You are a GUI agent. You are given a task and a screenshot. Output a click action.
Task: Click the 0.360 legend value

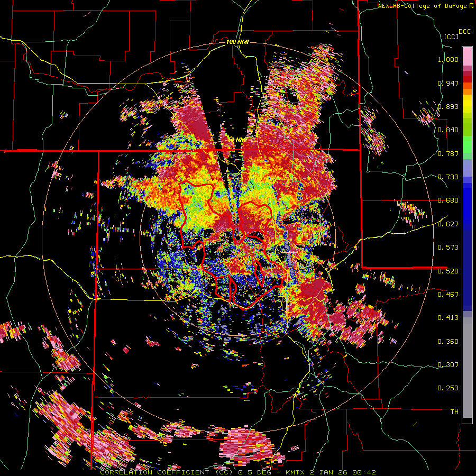(448, 342)
